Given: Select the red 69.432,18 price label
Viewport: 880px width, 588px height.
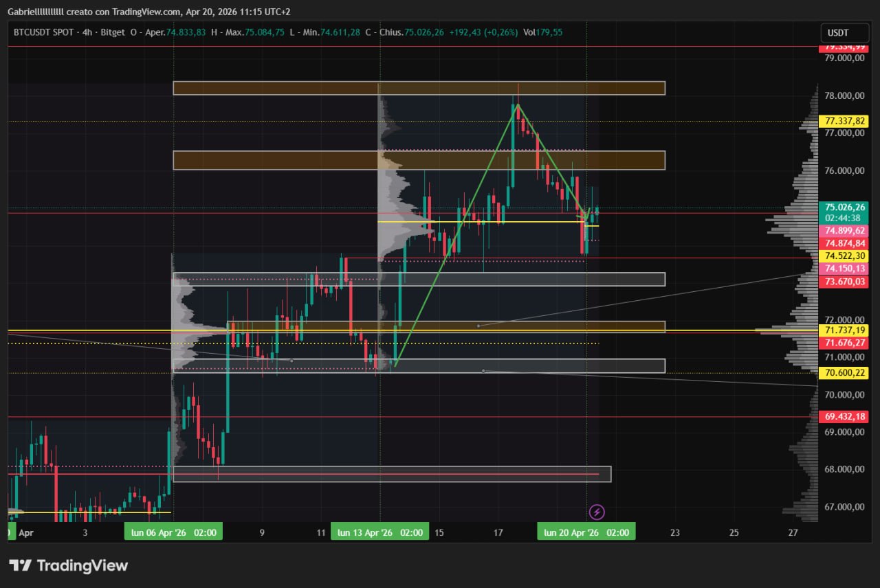Looking at the screenshot, I should (x=845, y=416).
